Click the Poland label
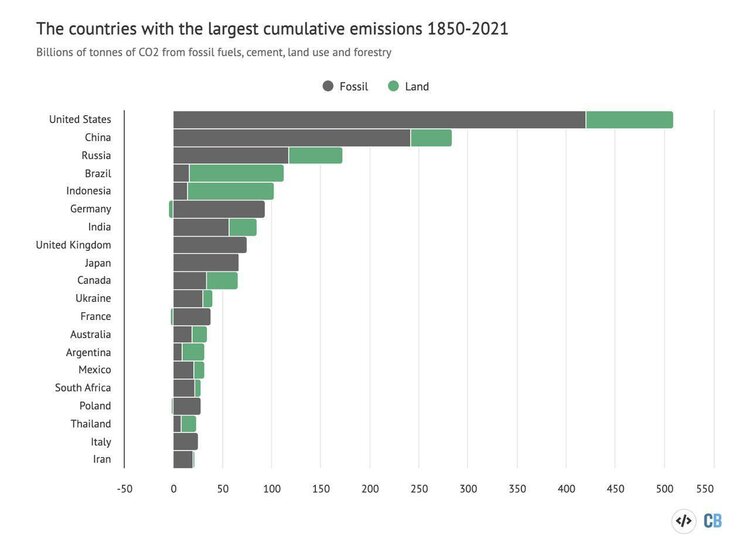Screen dimensions: 750x545 click(95, 406)
